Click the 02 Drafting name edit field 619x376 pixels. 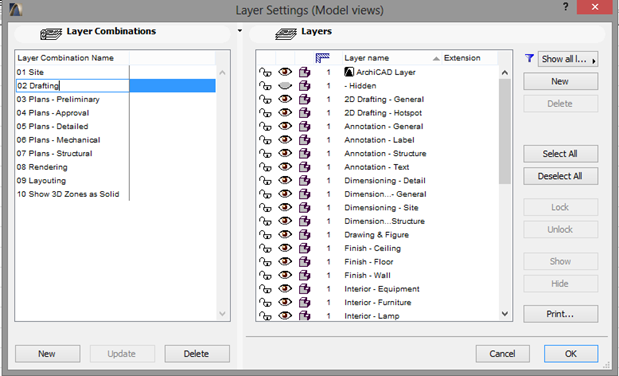(x=73, y=86)
